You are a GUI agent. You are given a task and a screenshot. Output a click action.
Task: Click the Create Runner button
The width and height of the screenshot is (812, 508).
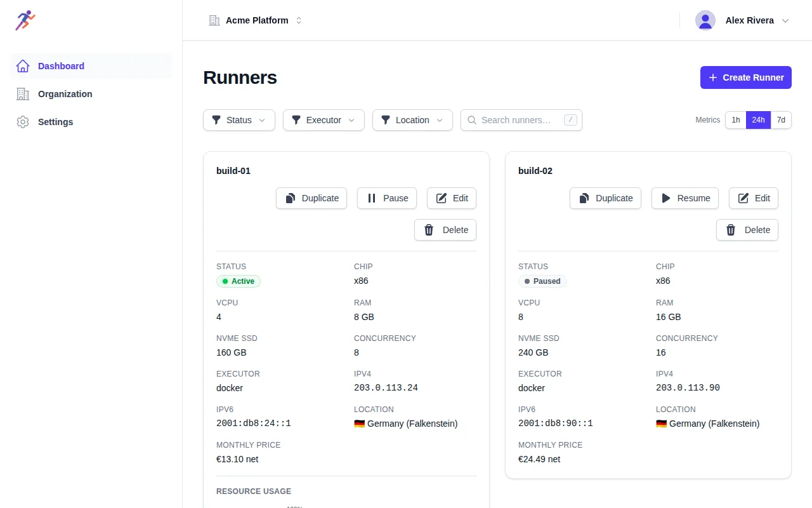pyautogui.click(x=746, y=77)
